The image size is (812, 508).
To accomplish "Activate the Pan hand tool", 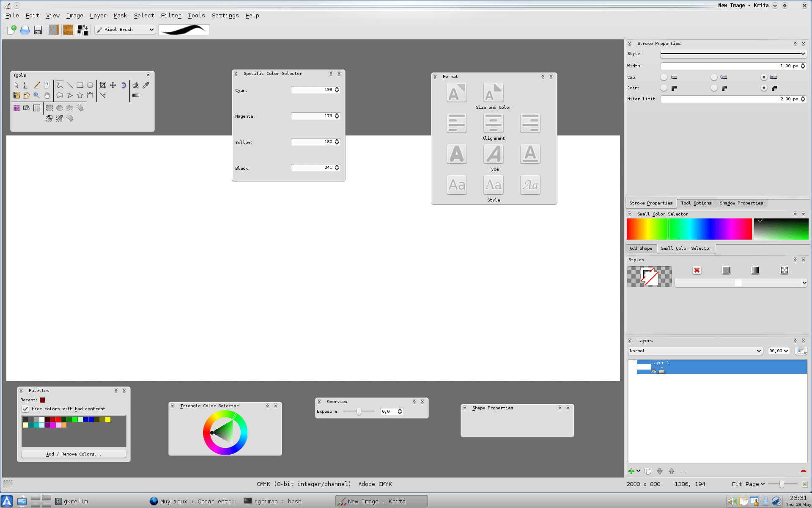I will point(47,96).
